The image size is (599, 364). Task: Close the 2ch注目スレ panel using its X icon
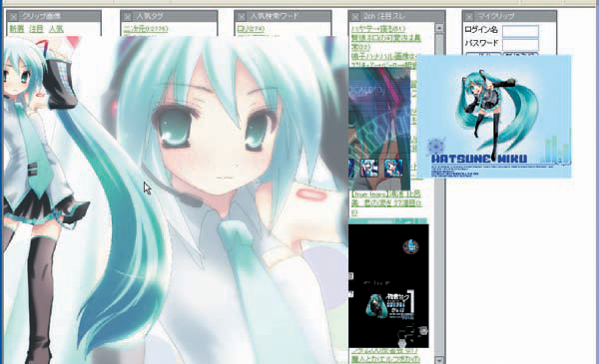pyautogui.click(x=354, y=16)
